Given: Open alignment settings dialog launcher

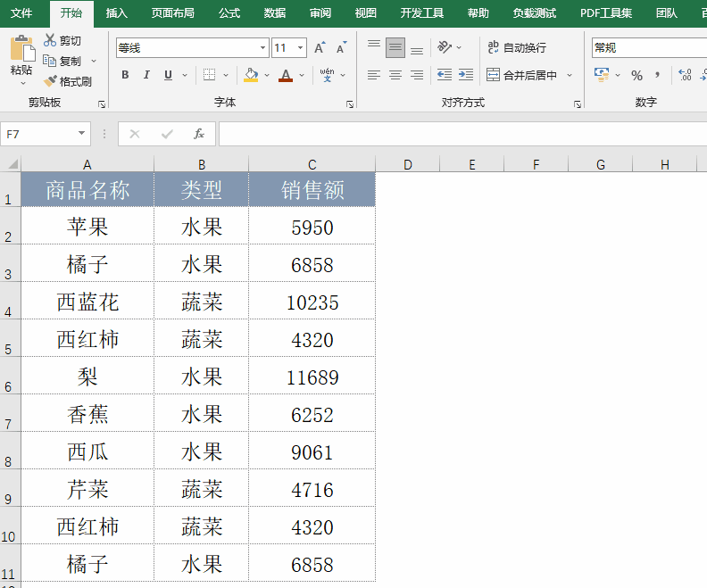Looking at the screenshot, I should pyautogui.click(x=578, y=104).
